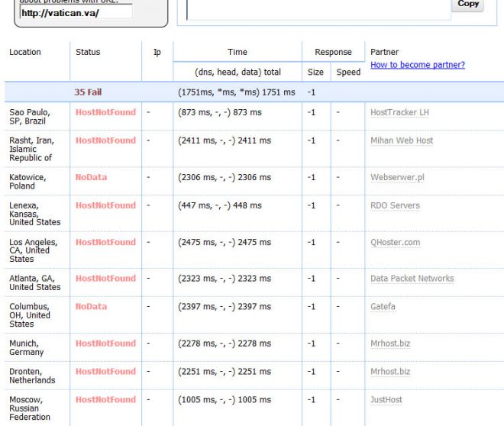Click the Time column header
This screenshot has width=504, height=426.
tap(237, 53)
